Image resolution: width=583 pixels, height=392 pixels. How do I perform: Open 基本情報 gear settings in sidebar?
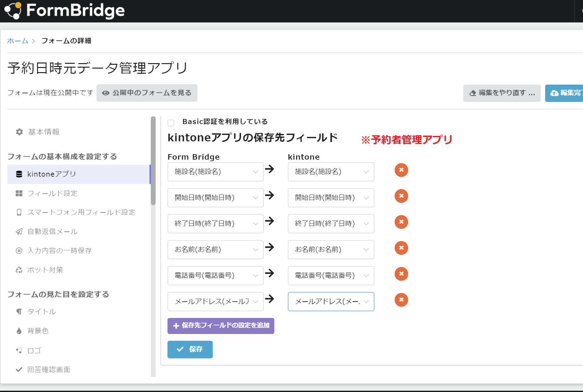[38, 132]
